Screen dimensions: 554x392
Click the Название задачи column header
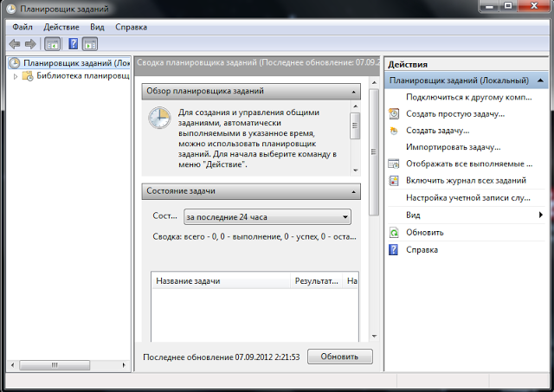point(221,281)
